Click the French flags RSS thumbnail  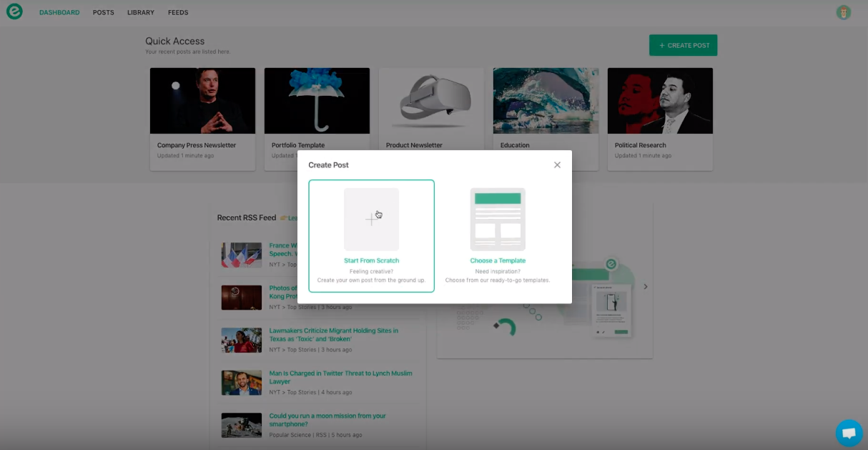point(242,255)
